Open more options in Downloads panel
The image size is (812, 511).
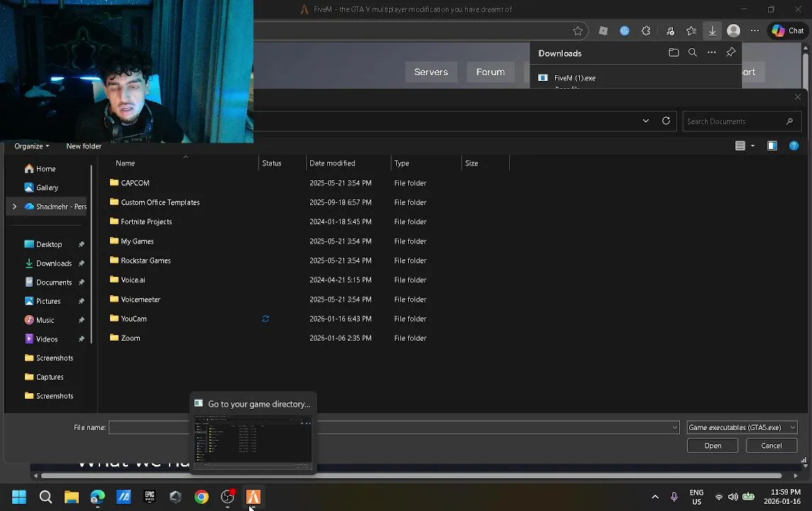[x=711, y=53]
